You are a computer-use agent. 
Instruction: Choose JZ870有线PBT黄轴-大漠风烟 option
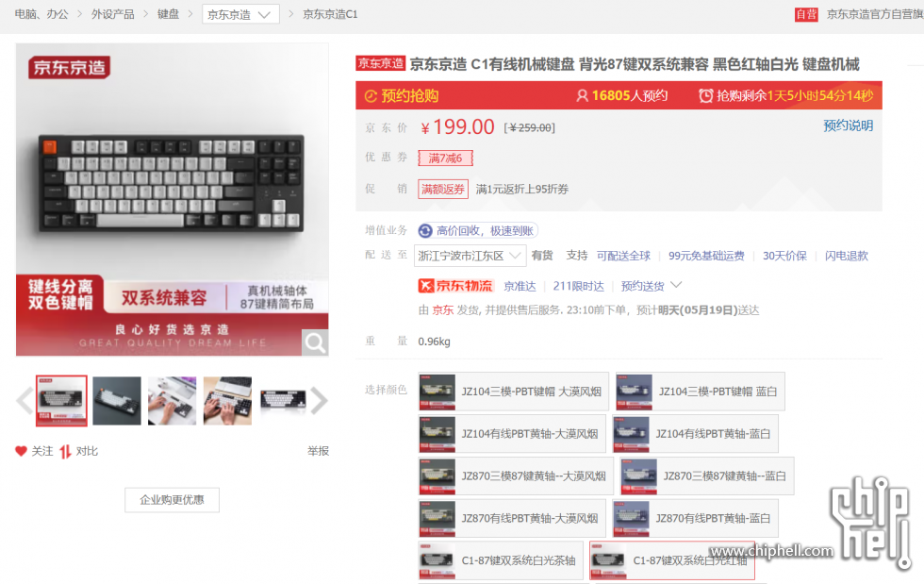[511, 519]
